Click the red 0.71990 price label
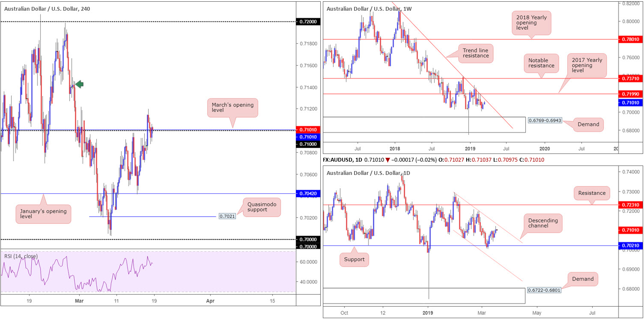The height and width of the screenshot is (319, 644). 630,93
